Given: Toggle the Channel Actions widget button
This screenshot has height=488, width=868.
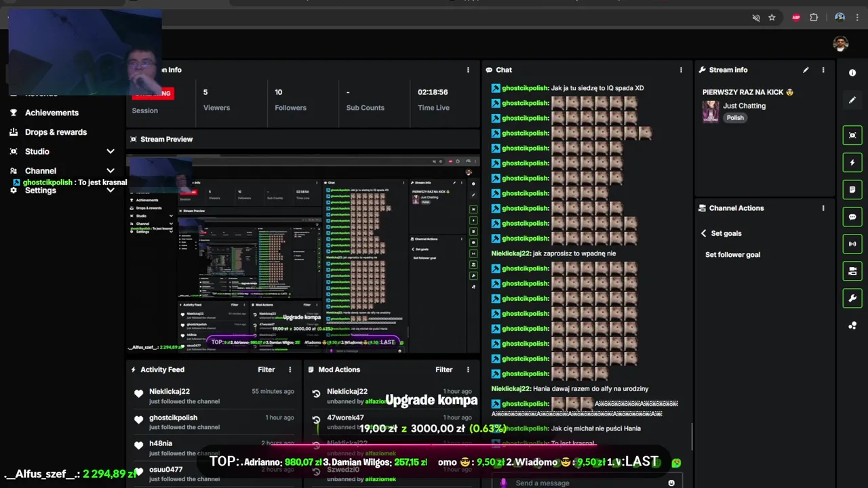Looking at the screenshot, I should coord(852,271).
